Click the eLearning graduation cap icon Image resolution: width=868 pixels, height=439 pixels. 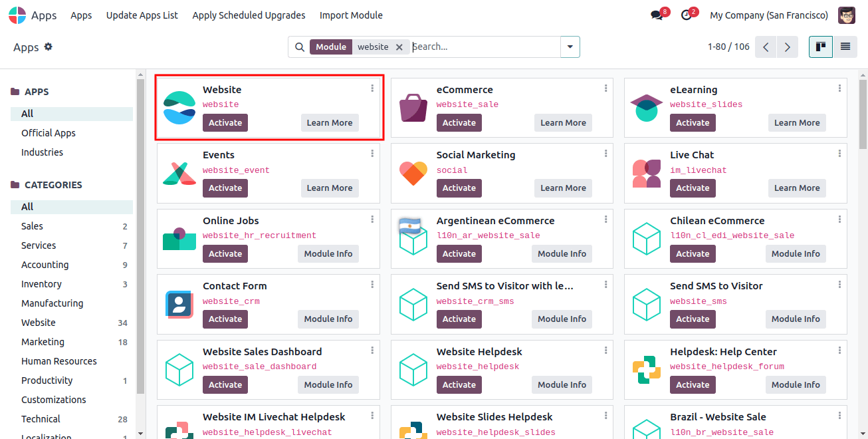tap(647, 108)
